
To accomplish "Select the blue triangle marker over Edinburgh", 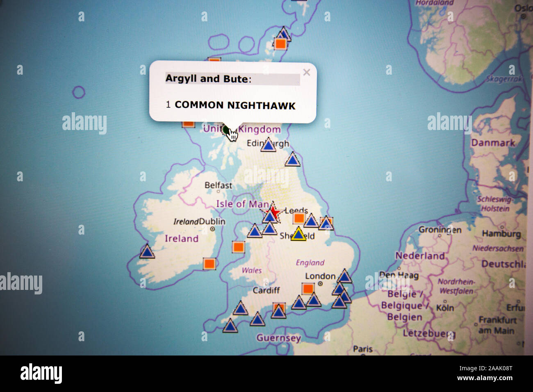I will 268,145.
